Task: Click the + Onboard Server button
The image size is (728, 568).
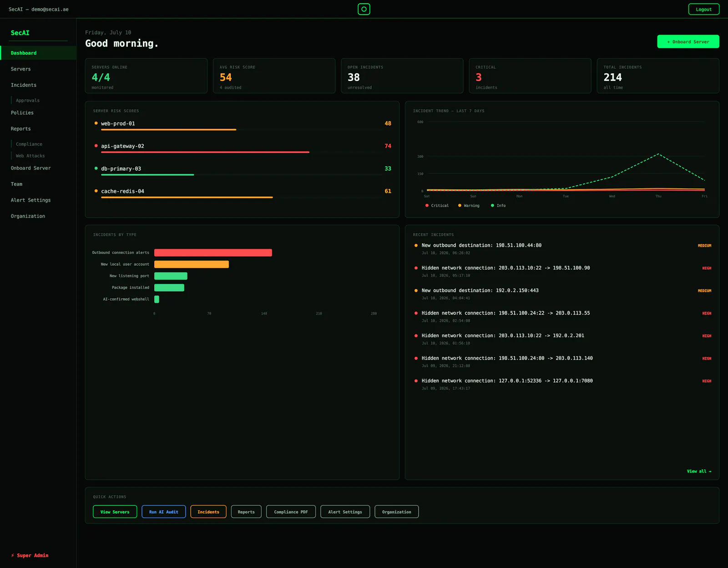Action: tap(688, 41)
